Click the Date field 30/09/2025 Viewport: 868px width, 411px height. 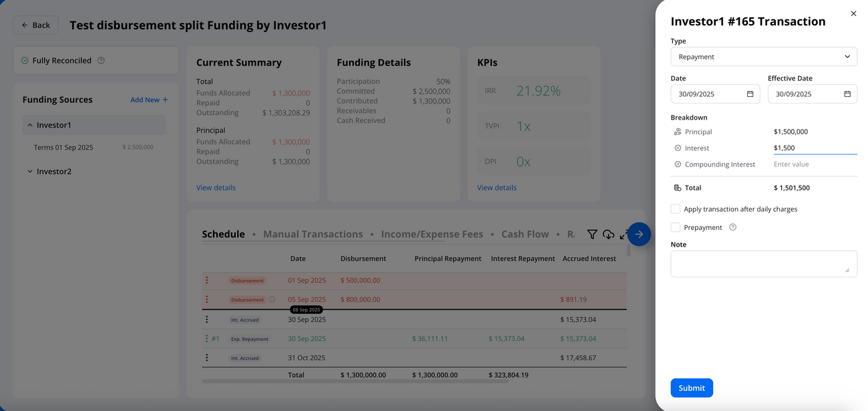[715, 94]
